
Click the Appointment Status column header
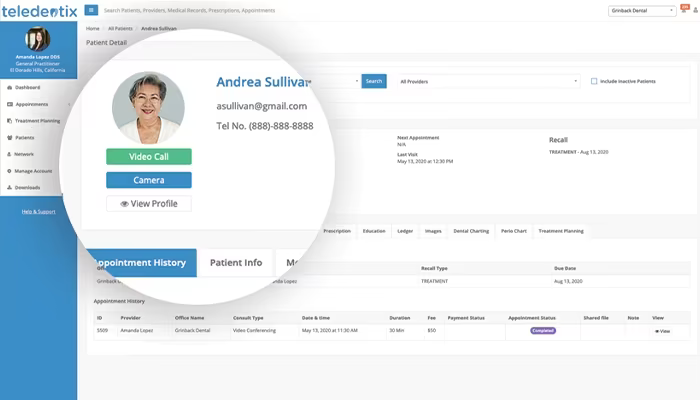point(532,318)
